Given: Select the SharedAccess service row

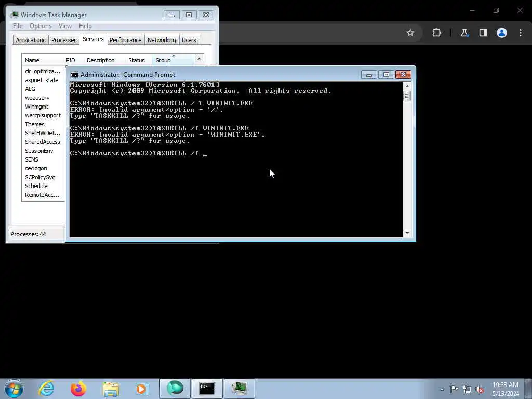Looking at the screenshot, I should pyautogui.click(x=43, y=142).
